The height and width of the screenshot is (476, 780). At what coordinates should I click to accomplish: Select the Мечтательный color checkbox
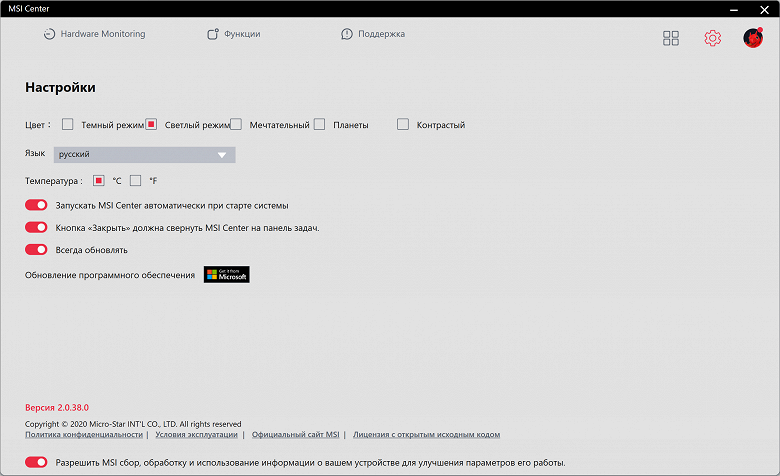(236, 124)
